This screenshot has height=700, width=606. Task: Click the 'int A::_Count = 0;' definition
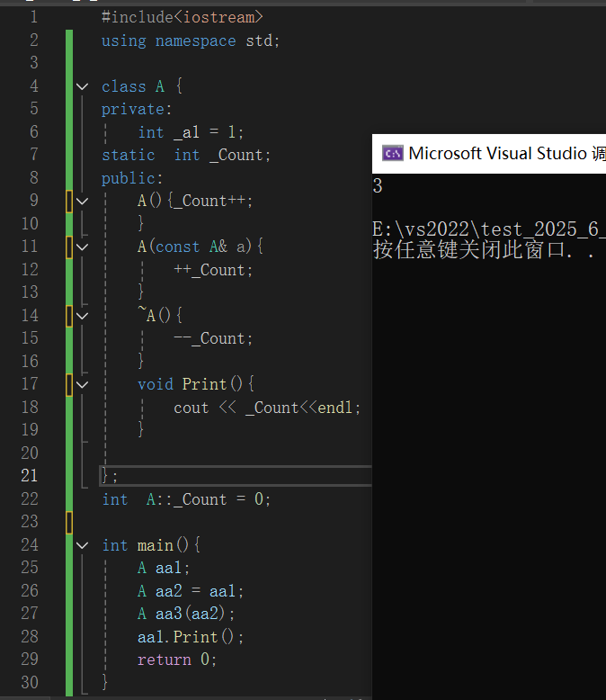coord(186,499)
